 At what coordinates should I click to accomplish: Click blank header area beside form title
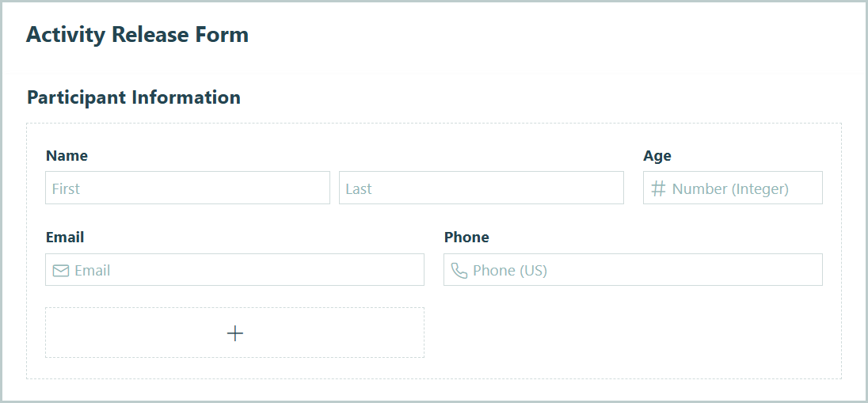point(554,35)
